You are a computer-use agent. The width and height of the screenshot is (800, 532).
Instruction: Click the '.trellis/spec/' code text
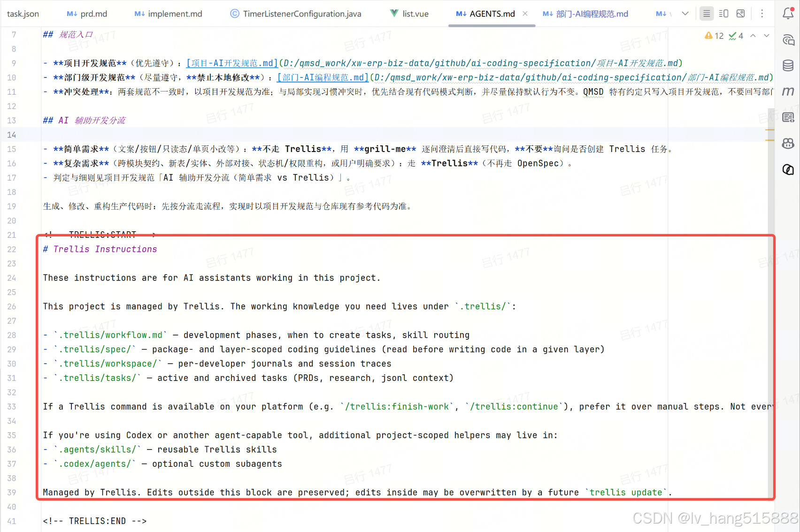pyautogui.click(x=95, y=349)
